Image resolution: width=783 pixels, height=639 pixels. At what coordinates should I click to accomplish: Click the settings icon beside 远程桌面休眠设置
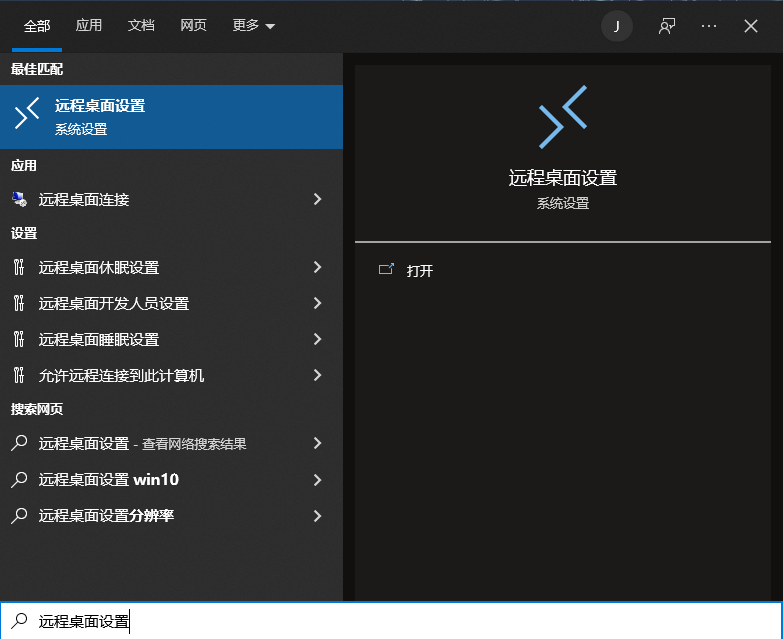18,267
